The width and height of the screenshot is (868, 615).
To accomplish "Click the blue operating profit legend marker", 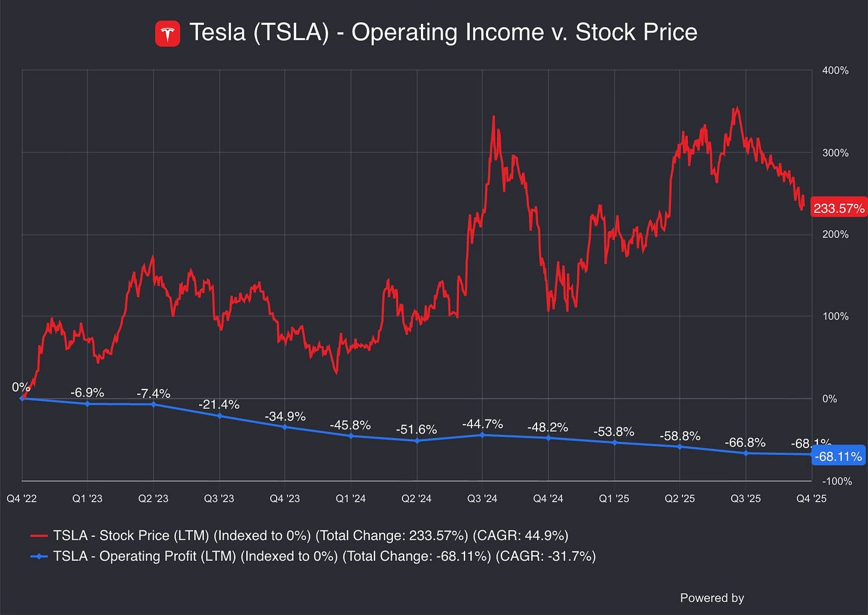I will click(x=39, y=557).
